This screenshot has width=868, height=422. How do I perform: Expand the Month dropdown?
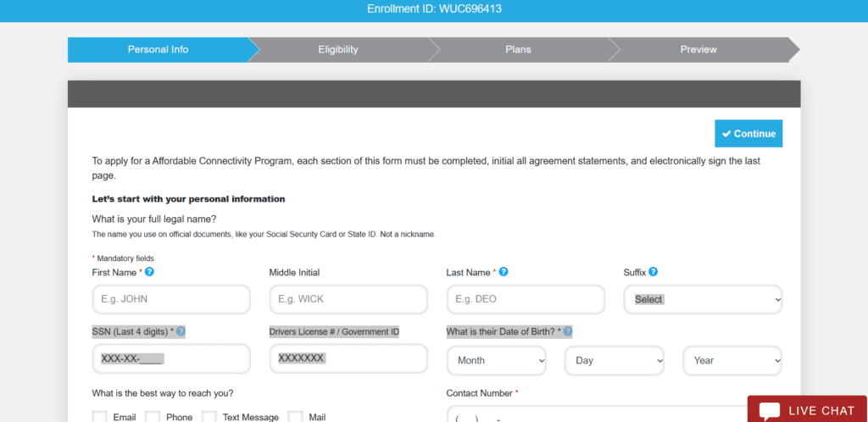(x=497, y=360)
